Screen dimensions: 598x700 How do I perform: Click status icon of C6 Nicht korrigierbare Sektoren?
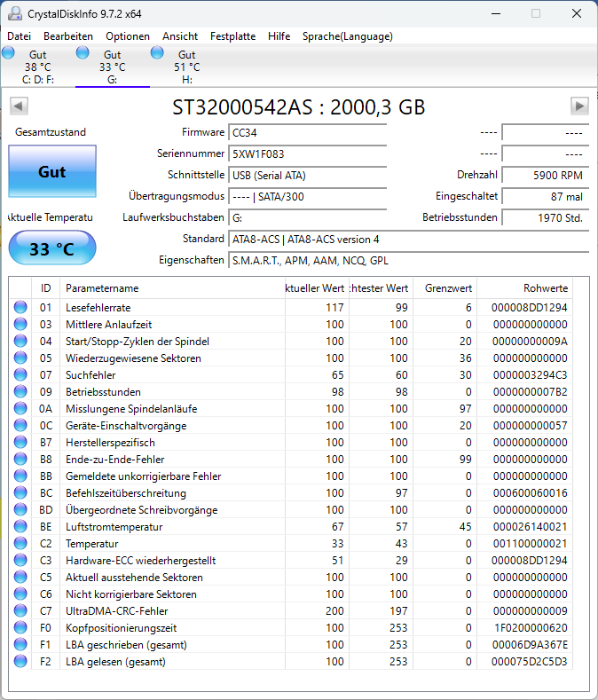pos(20,594)
